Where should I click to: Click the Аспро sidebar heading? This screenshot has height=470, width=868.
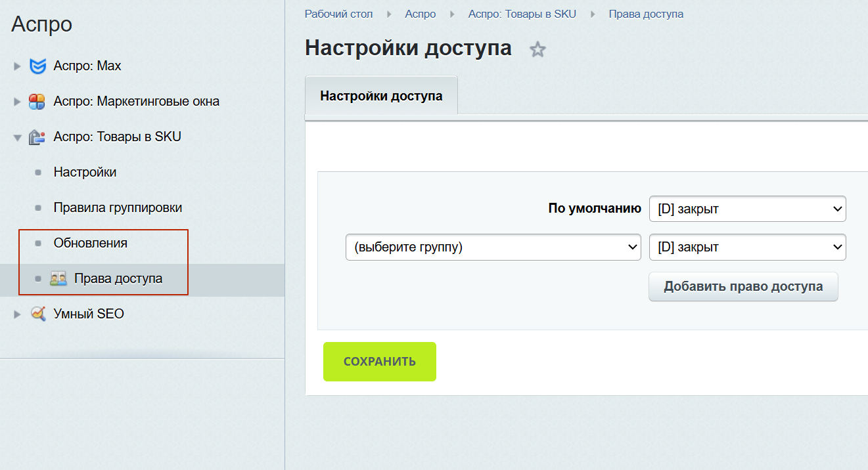click(x=42, y=24)
